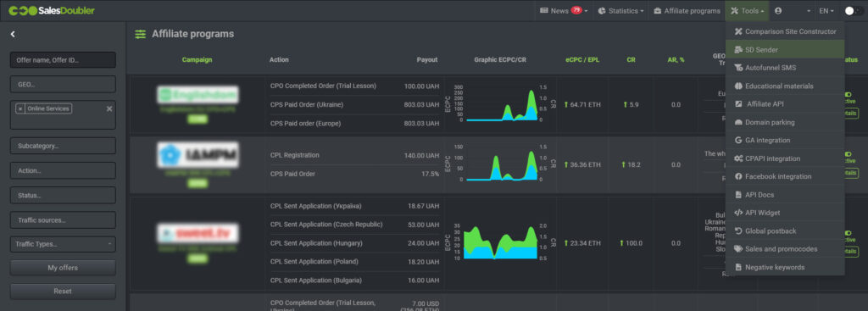Viewport: 868px width, 311px height.
Task: Click the CPS Paid Order (Ukraine) action
Action: click(307, 104)
